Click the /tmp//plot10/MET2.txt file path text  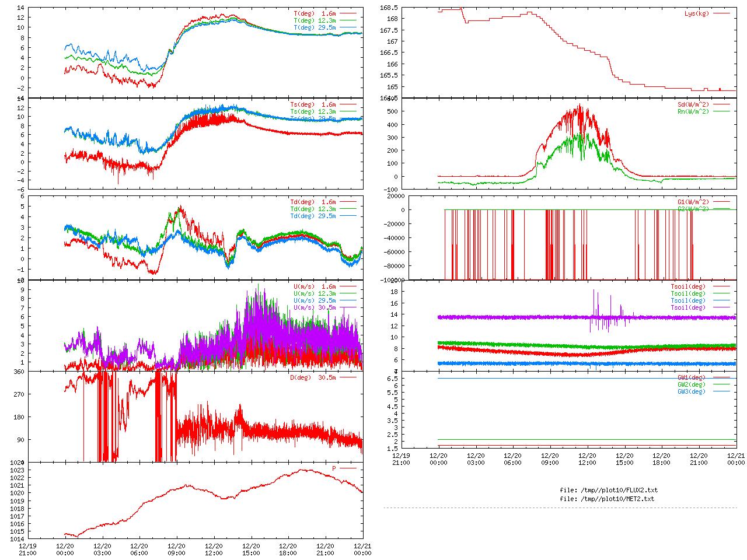pyautogui.click(x=607, y=499)
